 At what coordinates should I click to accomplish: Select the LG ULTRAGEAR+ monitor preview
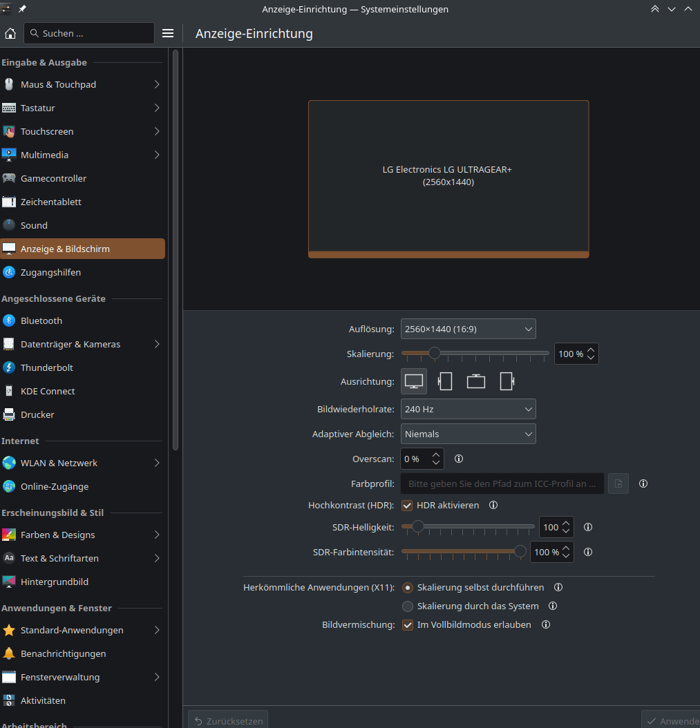coord(448,179)
